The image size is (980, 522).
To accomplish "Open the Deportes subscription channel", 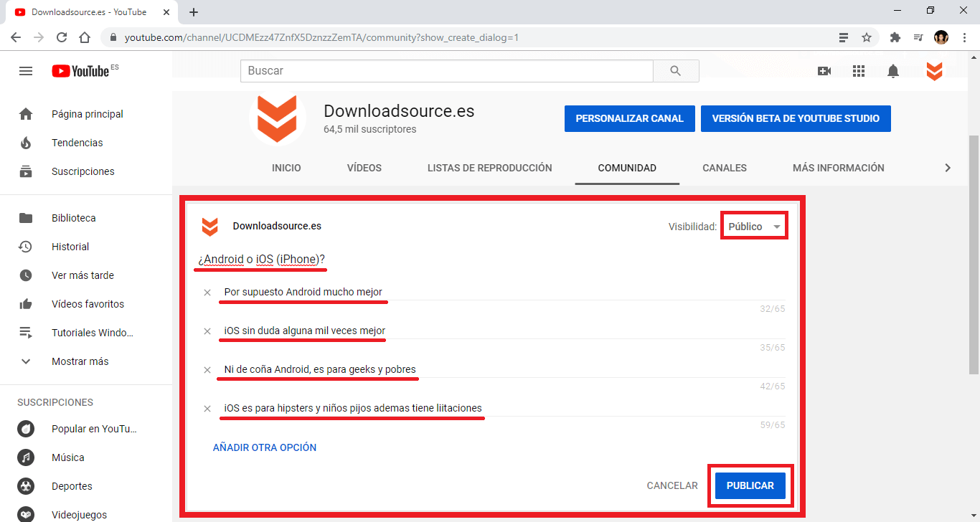I will pos(86,486).
